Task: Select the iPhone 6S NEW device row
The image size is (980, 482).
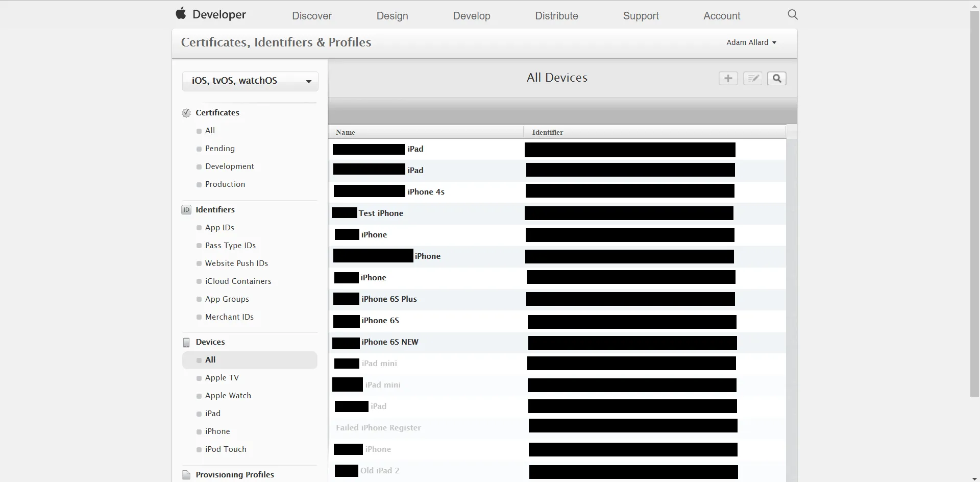Action: [x=557, y=342]
